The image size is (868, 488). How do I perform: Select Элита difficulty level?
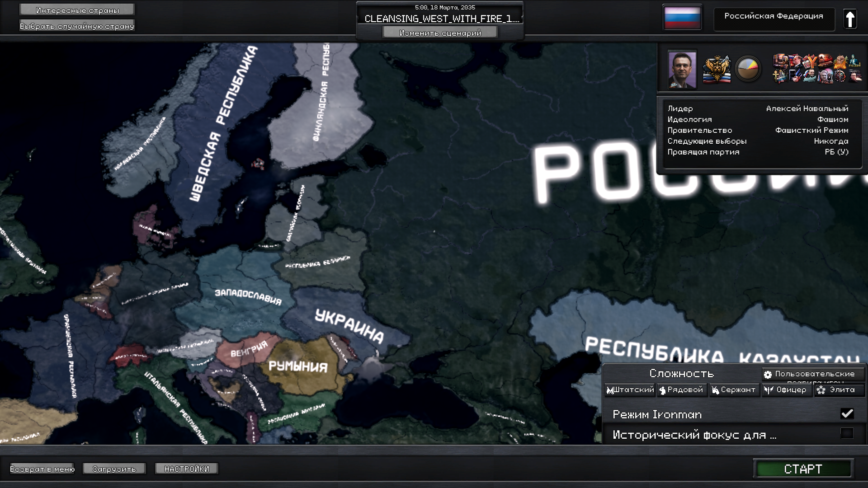[840, 389]
